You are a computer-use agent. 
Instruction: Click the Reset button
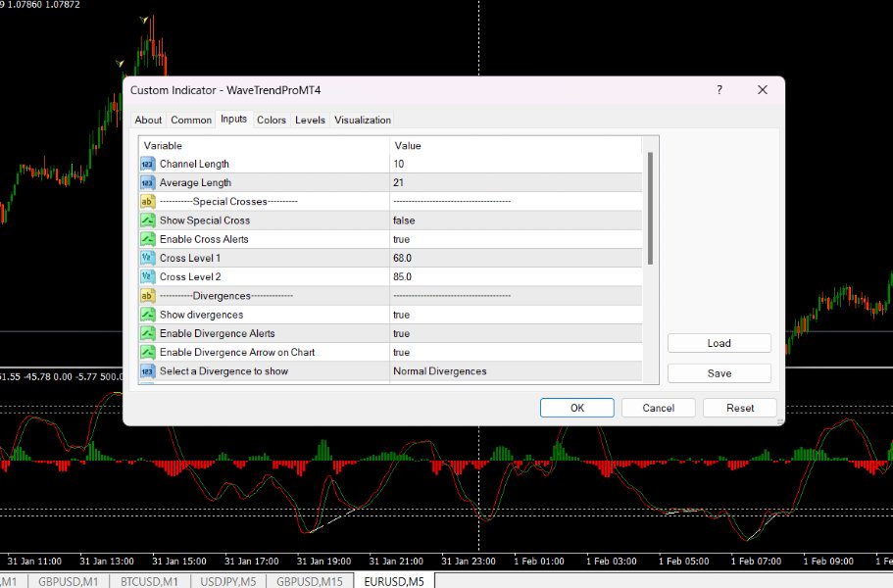coord(740,408)
